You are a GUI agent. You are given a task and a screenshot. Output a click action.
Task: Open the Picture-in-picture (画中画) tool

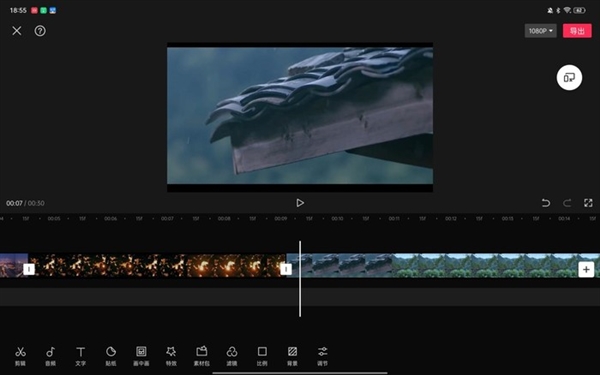141,356
